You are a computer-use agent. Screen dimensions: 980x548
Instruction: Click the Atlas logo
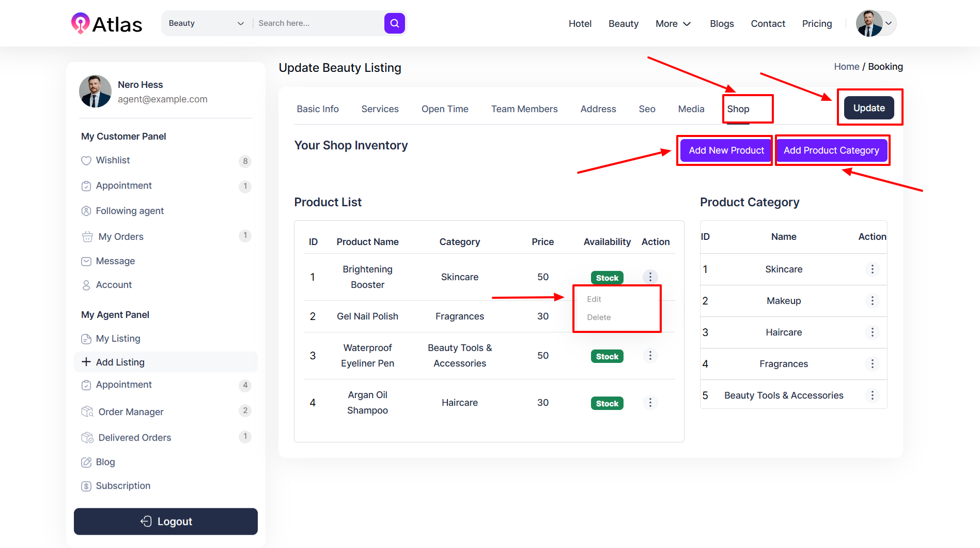(107, 24)
